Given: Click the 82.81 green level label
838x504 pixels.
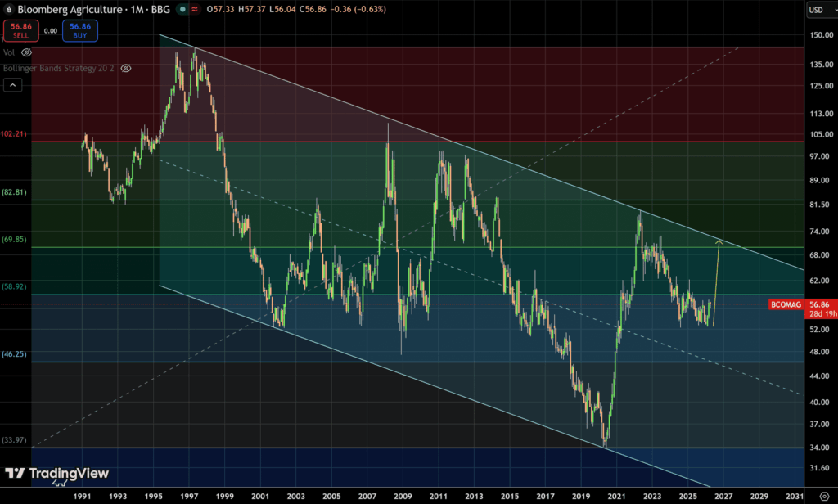Looking at the screenshot, I should 15,191.
